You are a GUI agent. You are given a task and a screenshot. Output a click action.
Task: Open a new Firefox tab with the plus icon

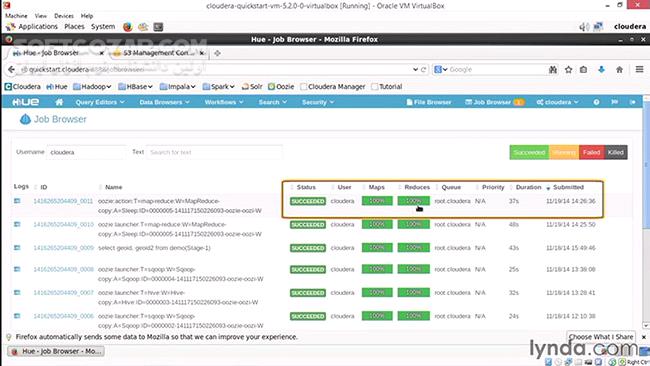point(217,53)
